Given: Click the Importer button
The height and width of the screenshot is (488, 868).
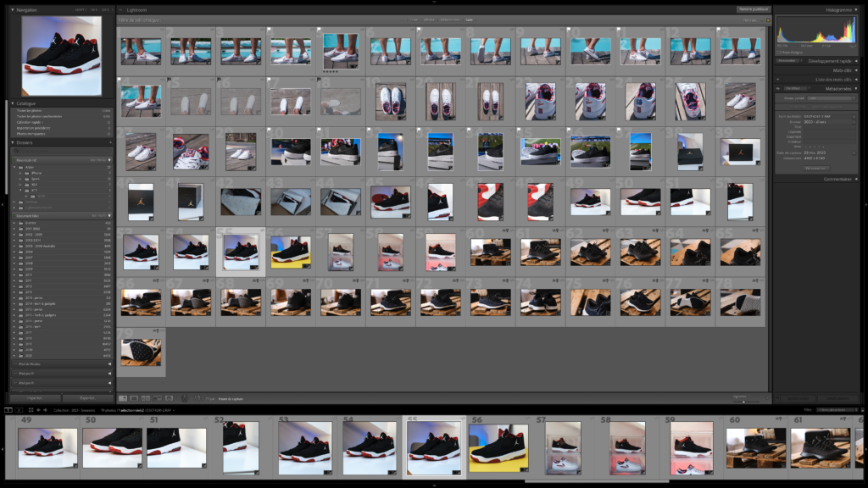Looking at the screenshot, I should click(35, 398).
